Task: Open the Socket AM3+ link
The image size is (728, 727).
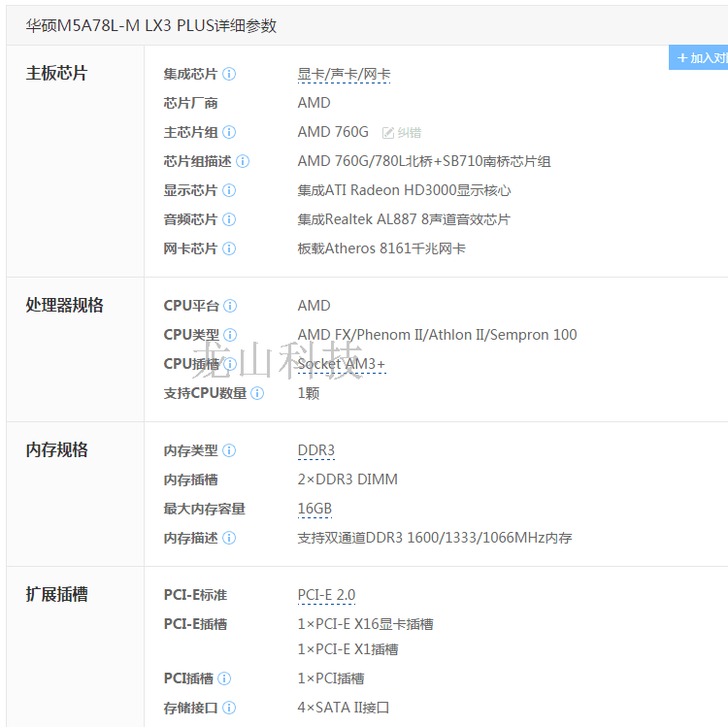Action: tap(342, 364)
